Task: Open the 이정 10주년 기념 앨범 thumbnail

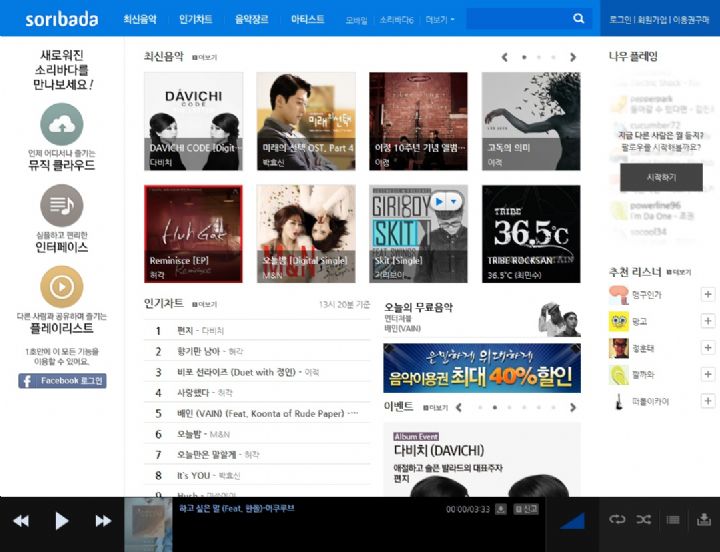Action: 418,121
